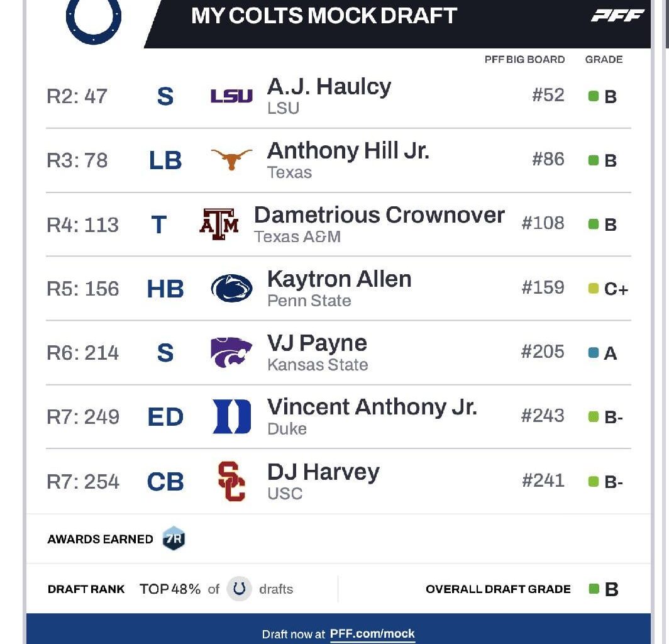Image resolution: width=669 pixels, height=644 pixels.
Task: Select the Duke logo for Vincent Anthony Jr.
Action: tap(231, 416)
